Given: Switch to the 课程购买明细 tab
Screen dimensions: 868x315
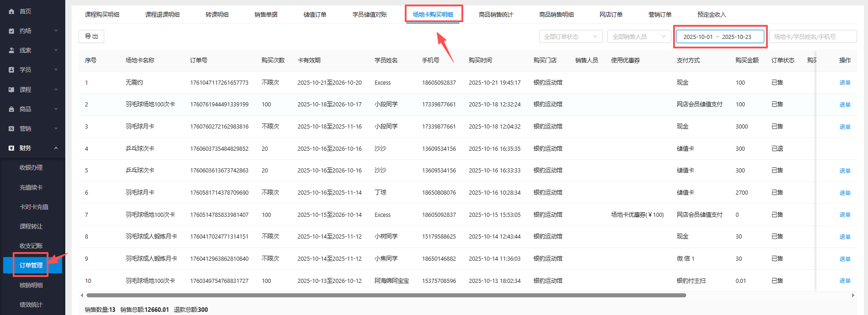Looking at the screenshot, I should (102, 14).
